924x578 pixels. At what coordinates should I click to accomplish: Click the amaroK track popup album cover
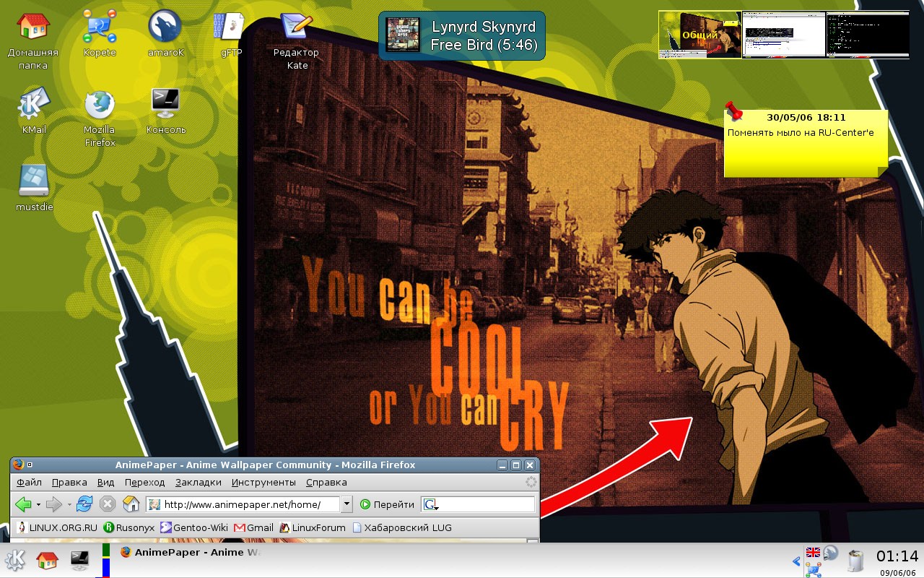click(x=402, y=35)
